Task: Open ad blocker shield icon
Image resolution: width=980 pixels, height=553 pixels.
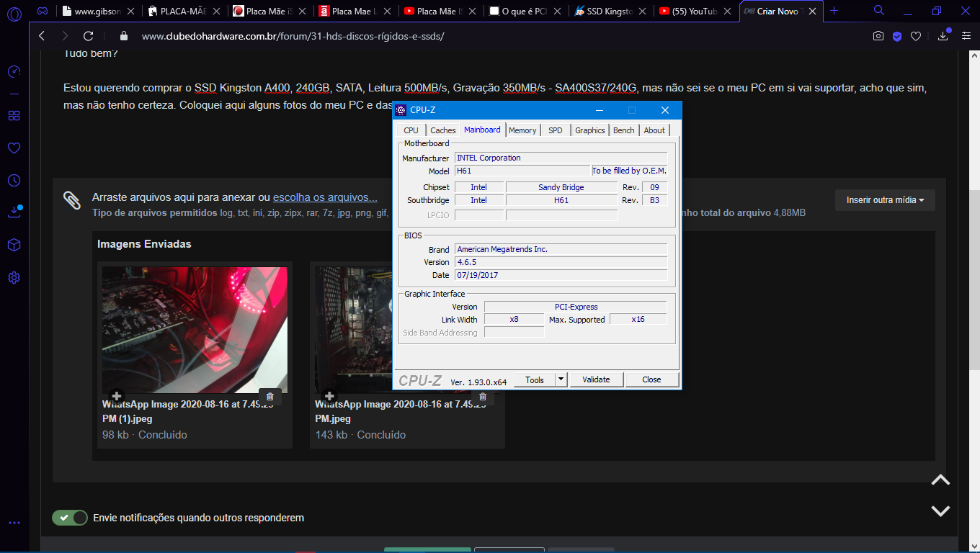Action: (x=897, y=36)
